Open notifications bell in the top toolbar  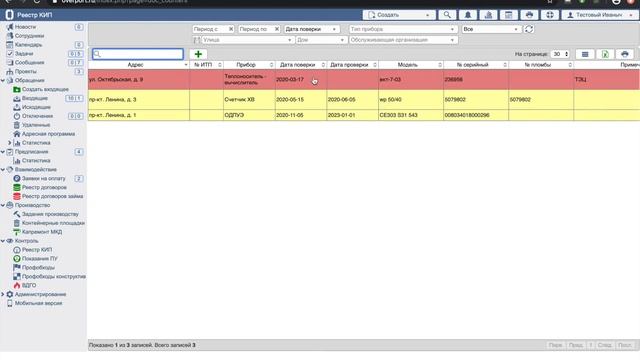click(x=468, y=15)
